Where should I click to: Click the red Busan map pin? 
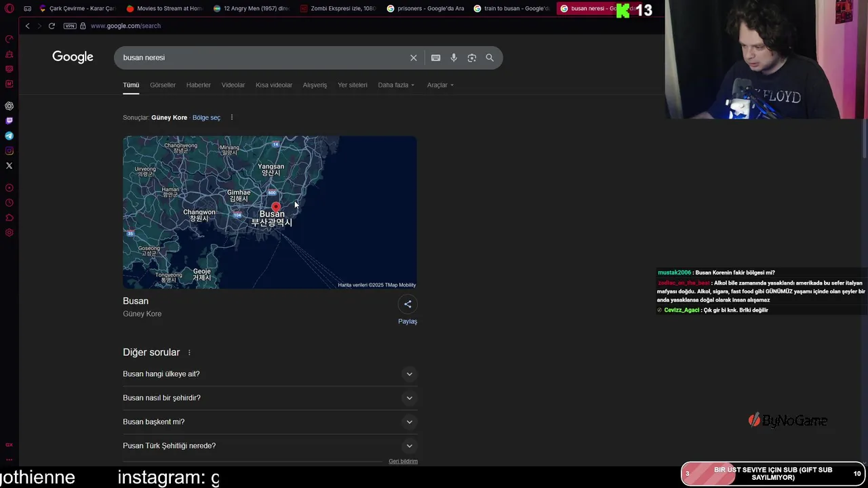click(x=275, y=207)
